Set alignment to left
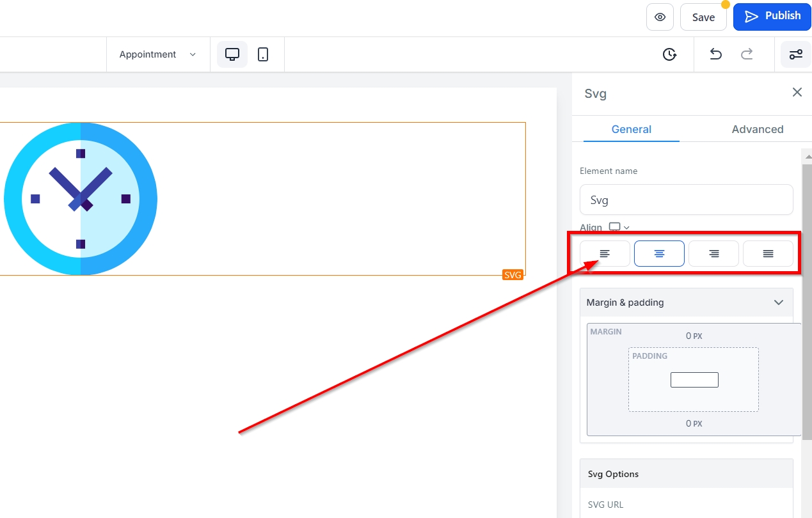Screen dimensions: 812x518 tap(605, 254)
